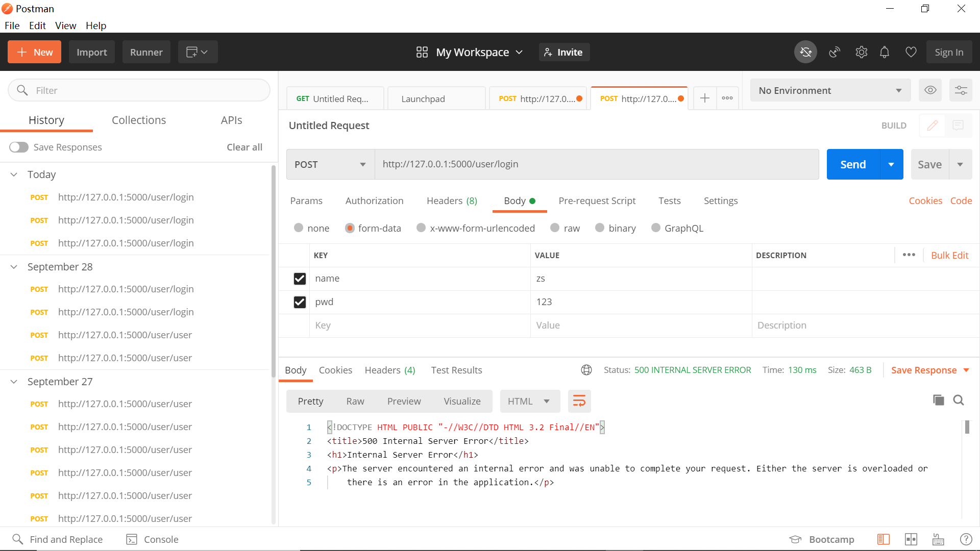The height and width of the screenshot is (551, 980).
Task: Open the capture requests satellite icon
Action: click(x=835, y=52)
